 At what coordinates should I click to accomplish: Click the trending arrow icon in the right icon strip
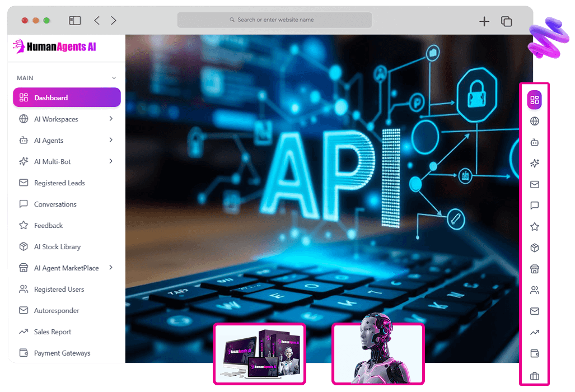[534, 333]
